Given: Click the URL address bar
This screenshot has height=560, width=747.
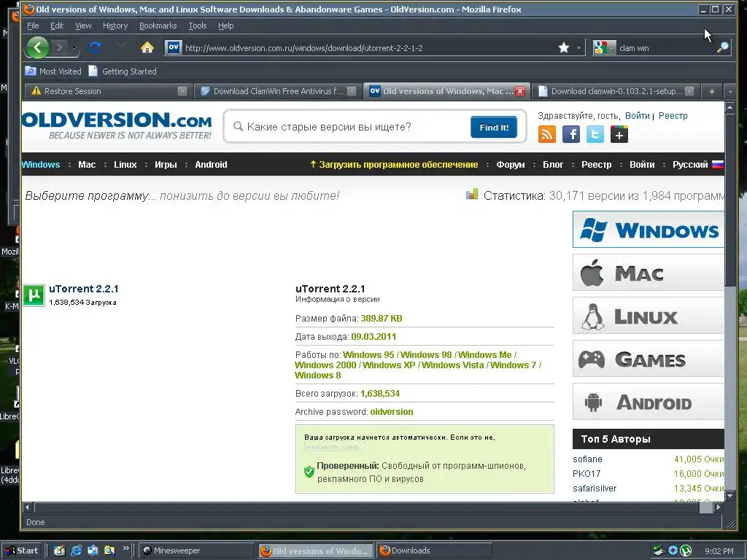Looking at the screenshot, I should (369, 47).
